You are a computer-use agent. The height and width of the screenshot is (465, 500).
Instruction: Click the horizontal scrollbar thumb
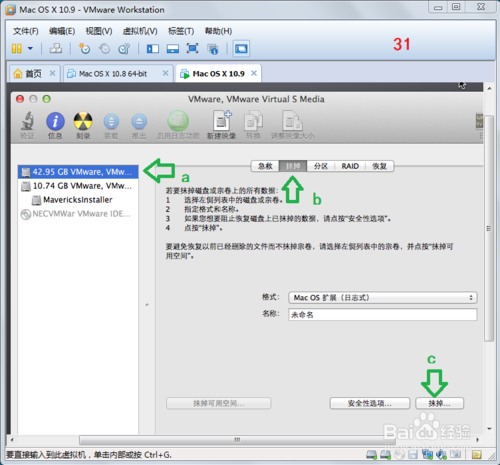pyautogui.click(x=237, y=440)
